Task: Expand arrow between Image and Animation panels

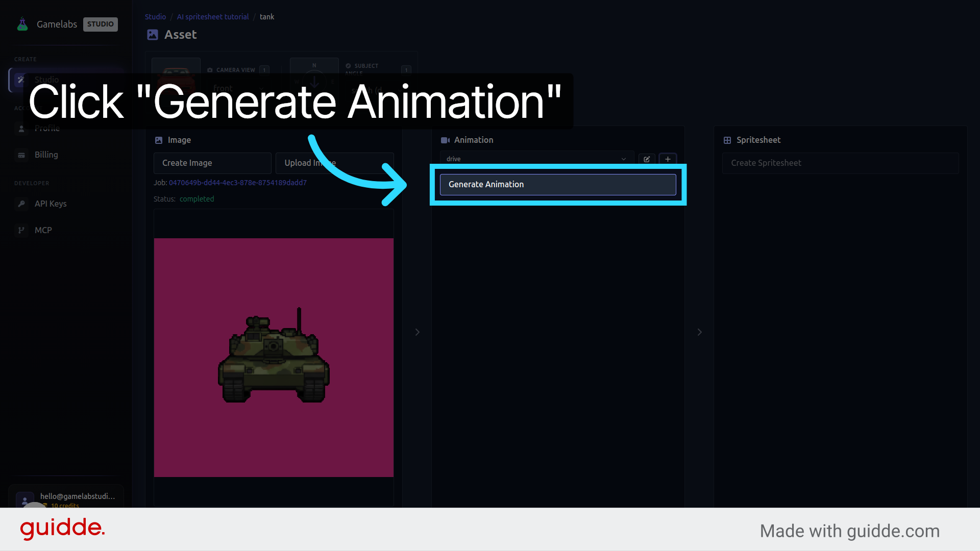Action: pos(418,332)
